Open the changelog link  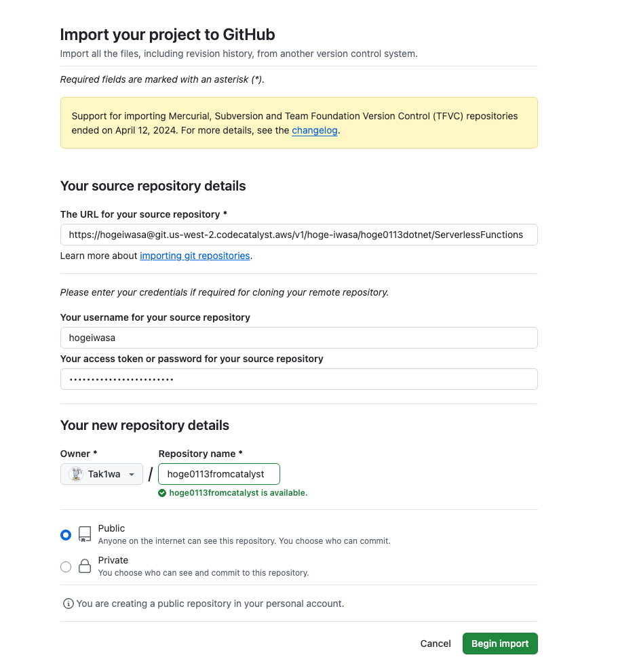(x=314, y=130)
